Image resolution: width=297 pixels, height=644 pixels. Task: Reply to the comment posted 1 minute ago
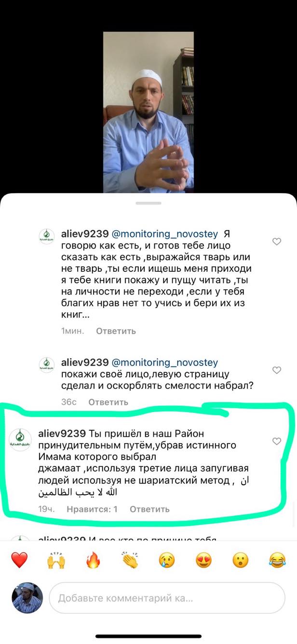click(x=116, y=331)
